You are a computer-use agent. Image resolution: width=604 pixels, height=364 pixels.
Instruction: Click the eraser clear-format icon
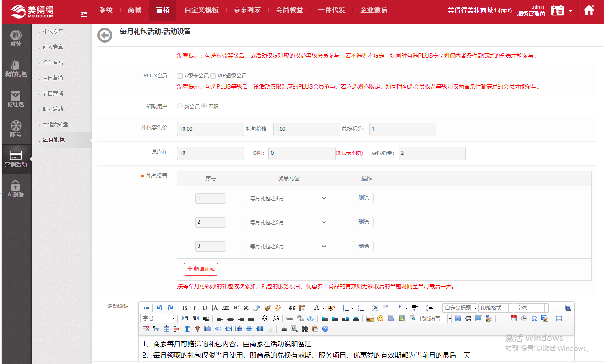[257, 308]
